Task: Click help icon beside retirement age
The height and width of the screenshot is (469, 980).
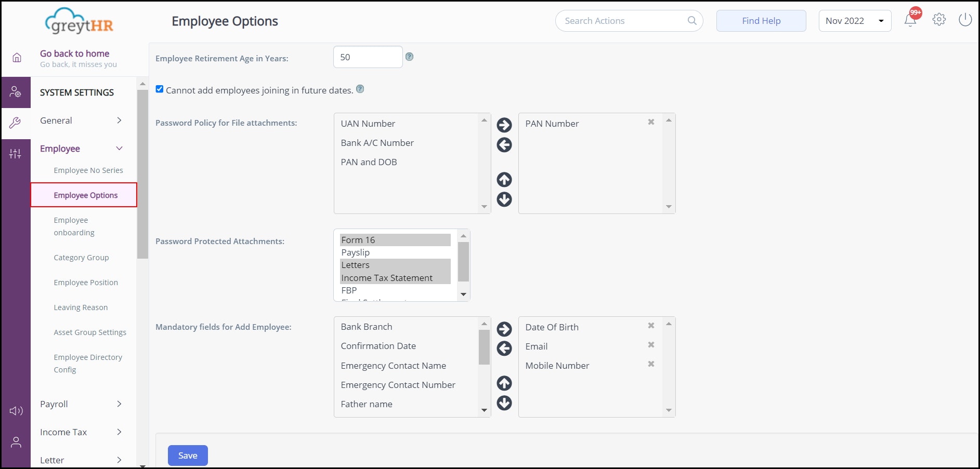Action: pyautogui.click(x=410, y=57)
